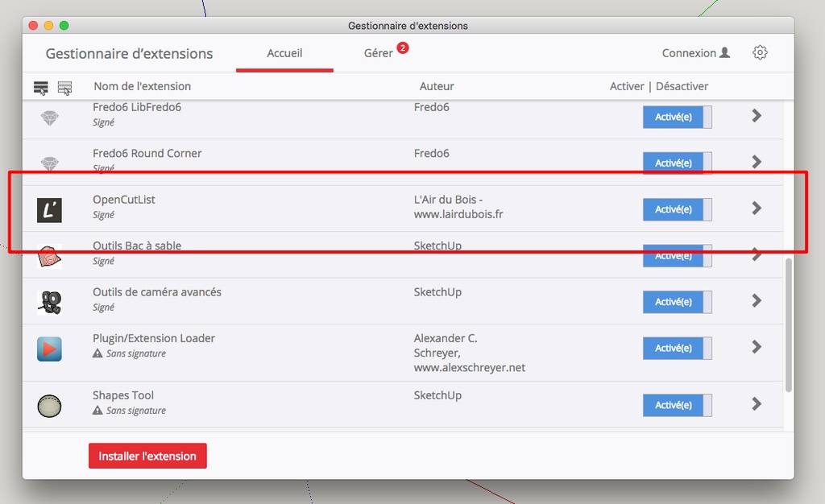The height and width of the screenshot is (504, 825).
Task: Disable the Fredo6 Round Corner toggle
Action: pyautogui.click(x=677, y=163)
